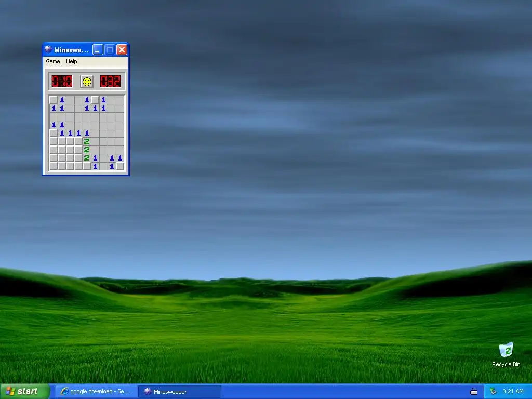Click the red timer display showing 032
The image size is (532, 399).
click(110, 82)
